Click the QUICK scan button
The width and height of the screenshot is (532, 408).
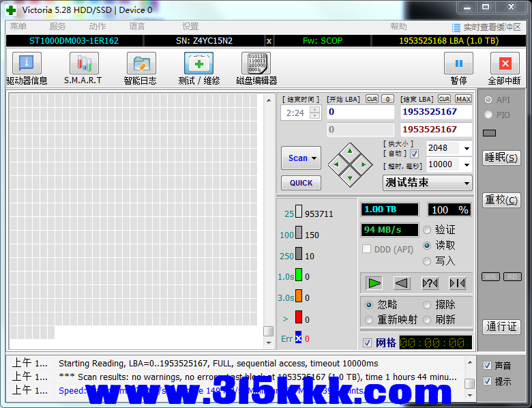click(x=301, y=183)
